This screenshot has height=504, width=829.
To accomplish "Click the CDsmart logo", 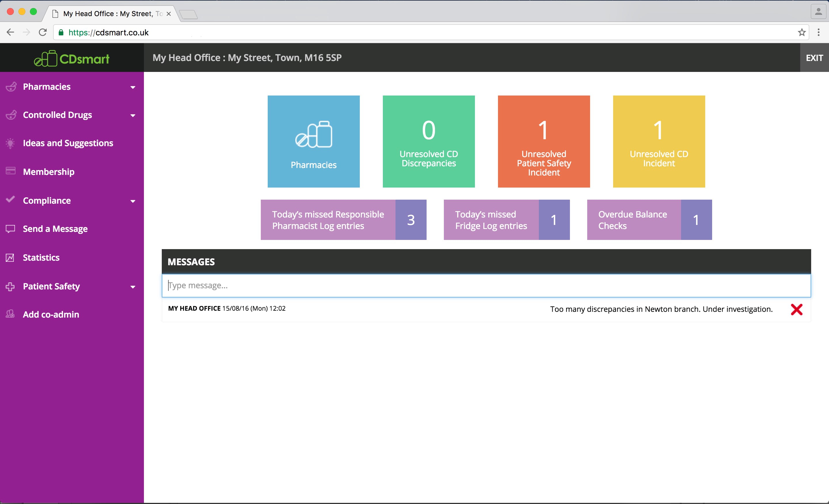I will point(72,58).
